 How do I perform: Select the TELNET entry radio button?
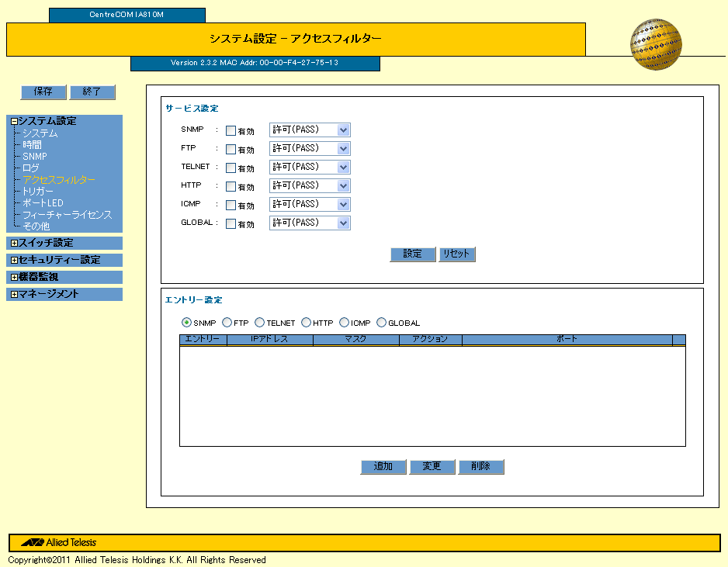[x=259, y=323]
